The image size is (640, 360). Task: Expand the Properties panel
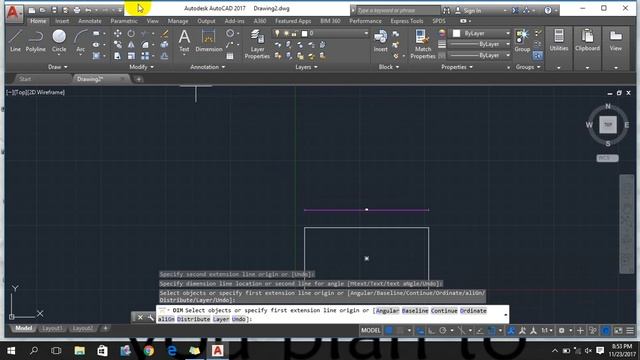457,67
